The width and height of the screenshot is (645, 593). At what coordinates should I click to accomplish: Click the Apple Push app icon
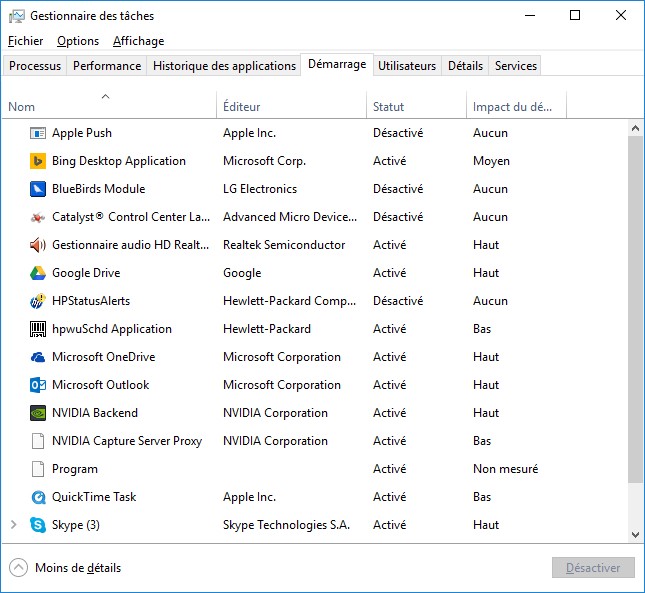(38, 133)
